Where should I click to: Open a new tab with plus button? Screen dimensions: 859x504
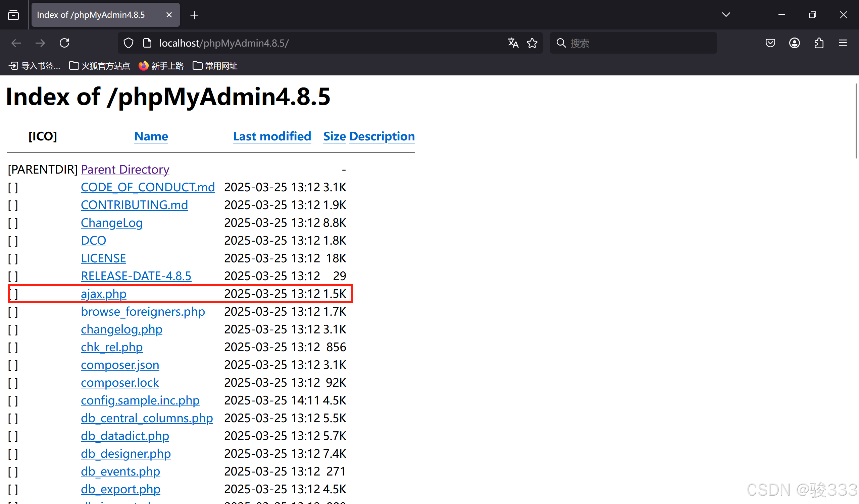coord(194,15)
